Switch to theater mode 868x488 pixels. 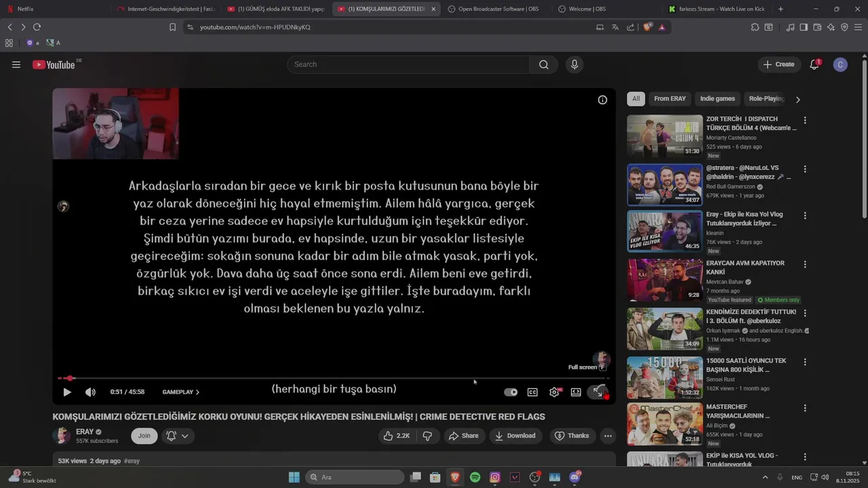[x=576, y=392]
